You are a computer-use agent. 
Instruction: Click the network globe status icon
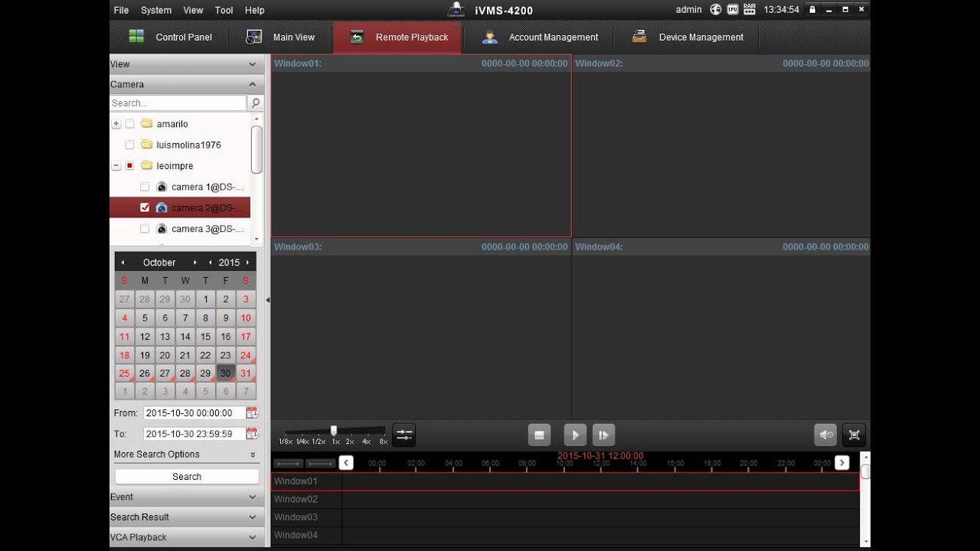tap(716, 10)
